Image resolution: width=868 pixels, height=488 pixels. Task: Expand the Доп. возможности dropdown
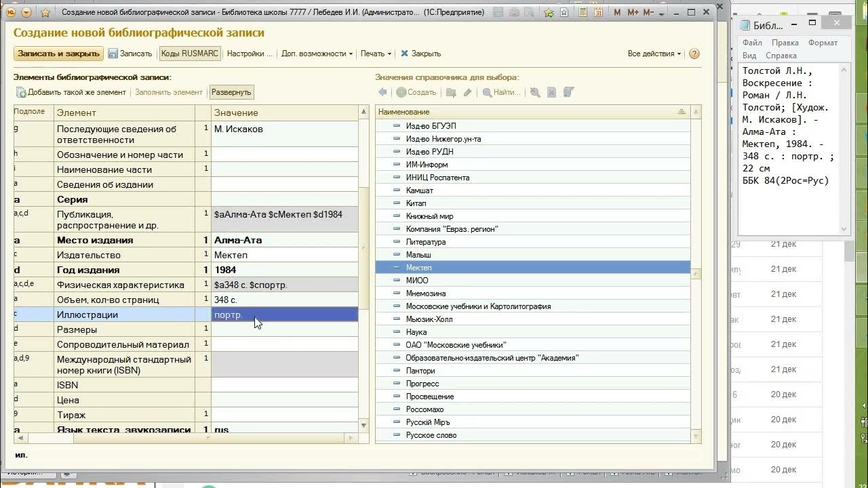tap(317, 54)
